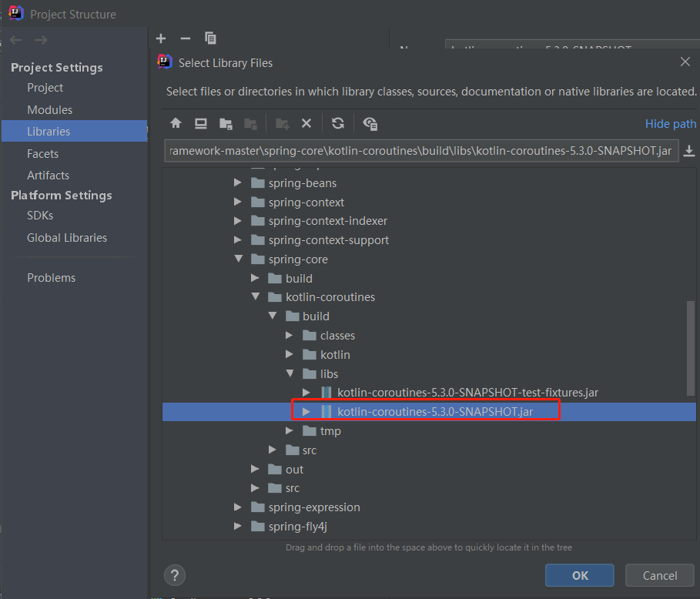Click the Copy Library icon in the toolbar
Screen dimensions: 700x599
coord(210,38)
